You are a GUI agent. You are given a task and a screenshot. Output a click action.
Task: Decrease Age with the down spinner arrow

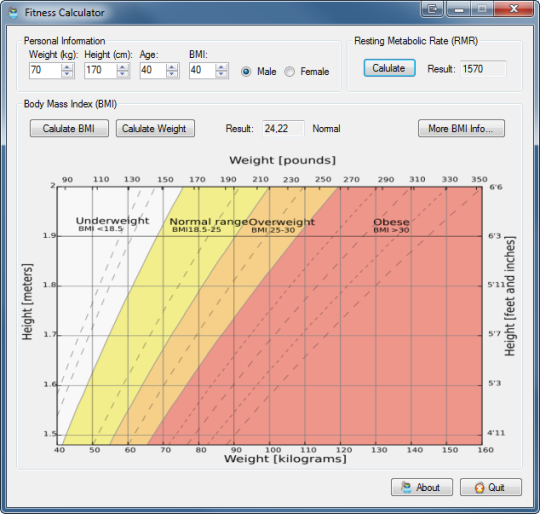pos(172,74)
